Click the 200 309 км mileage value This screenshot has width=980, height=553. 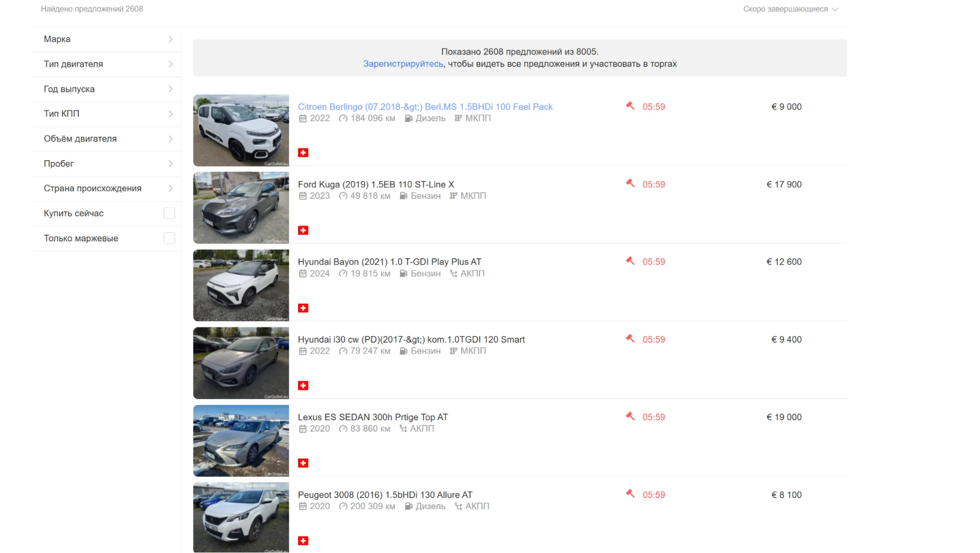(x=373, y=506)
